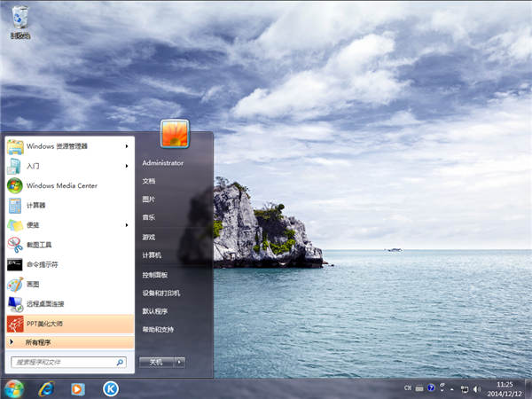Open 默认程序 default programs
532x399 pixels.
(154, 311)
